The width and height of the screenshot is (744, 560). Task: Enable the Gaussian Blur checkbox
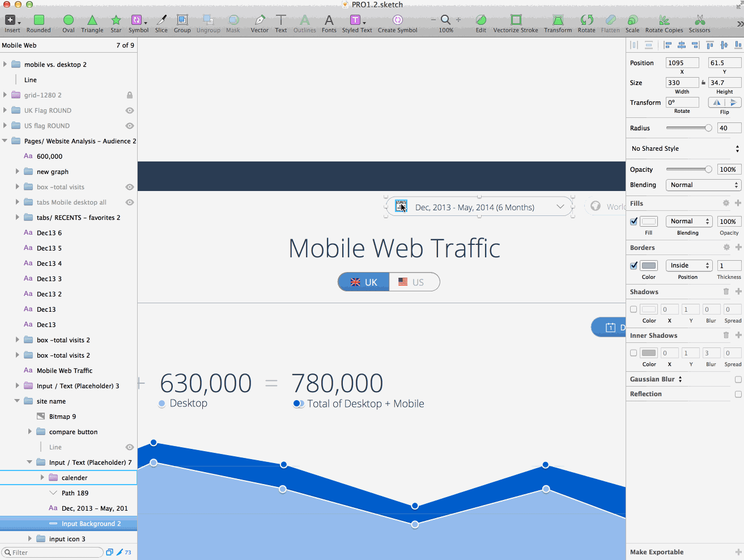738,379
